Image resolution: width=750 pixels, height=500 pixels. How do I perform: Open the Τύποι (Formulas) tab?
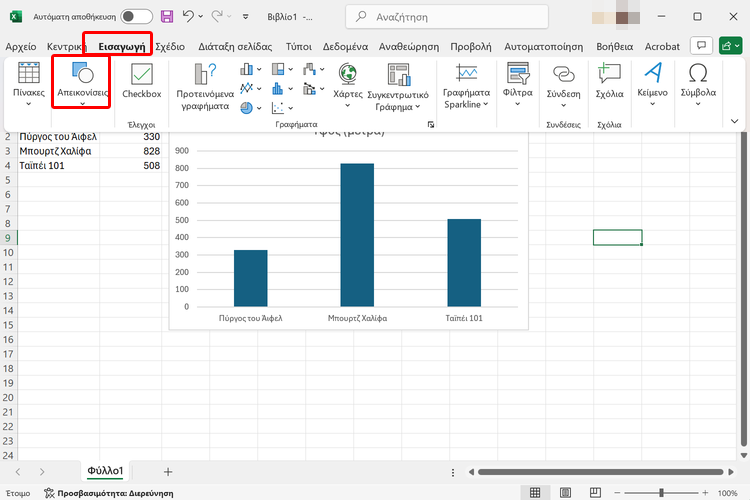pos(298,46)
